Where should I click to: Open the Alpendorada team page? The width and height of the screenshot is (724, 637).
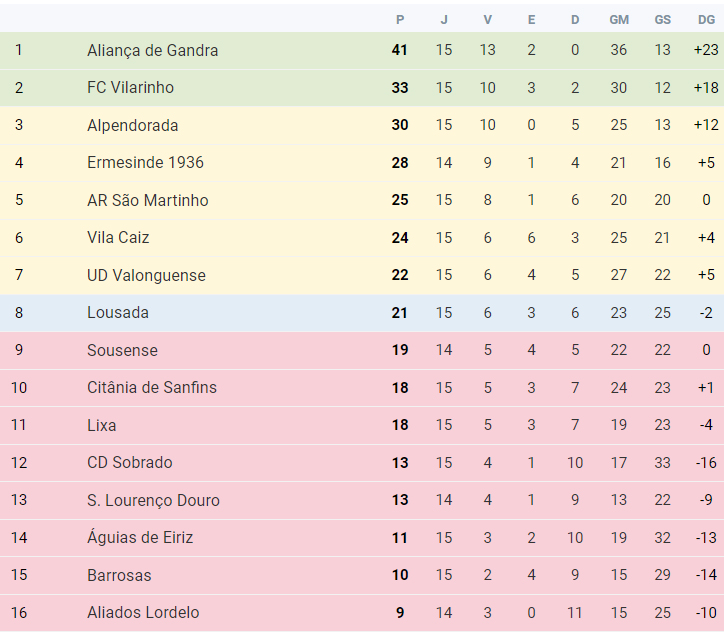click(133, 125)
